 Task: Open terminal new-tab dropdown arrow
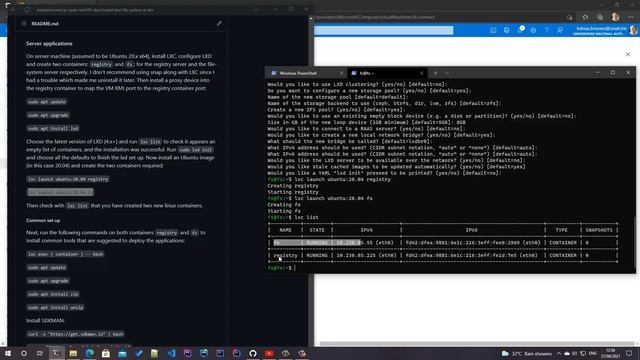click(x=447, y=73)
